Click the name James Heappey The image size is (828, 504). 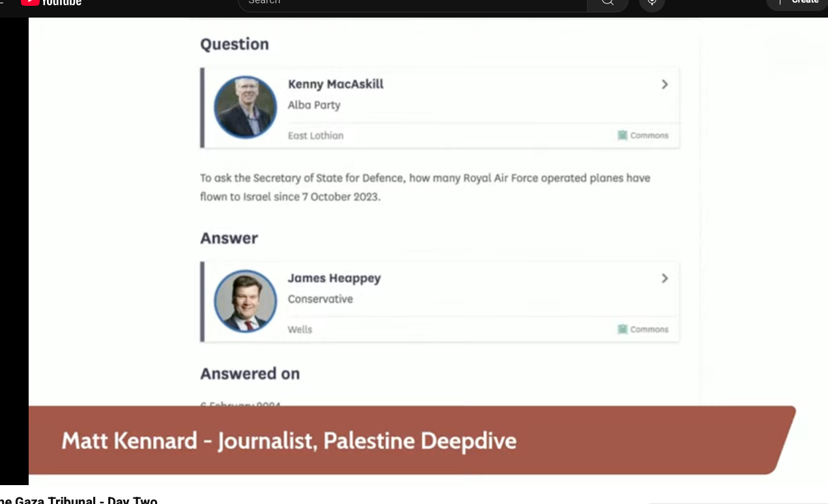pyautogui.click(x=334, y=278)
